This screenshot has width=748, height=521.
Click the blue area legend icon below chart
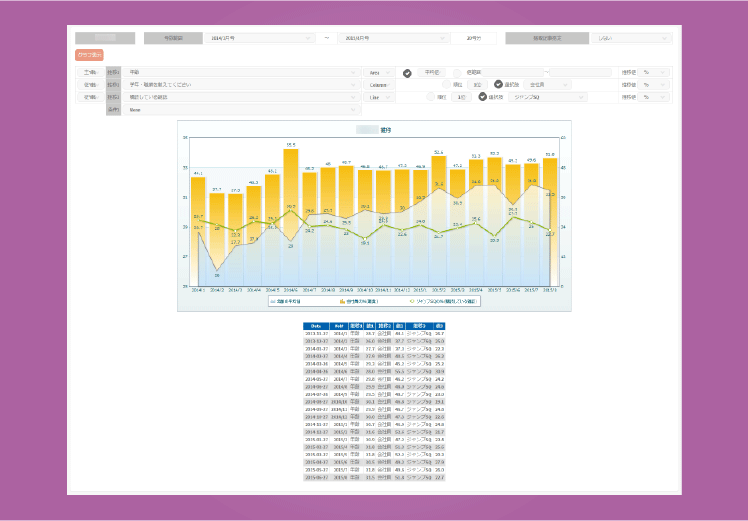[274, 300]
